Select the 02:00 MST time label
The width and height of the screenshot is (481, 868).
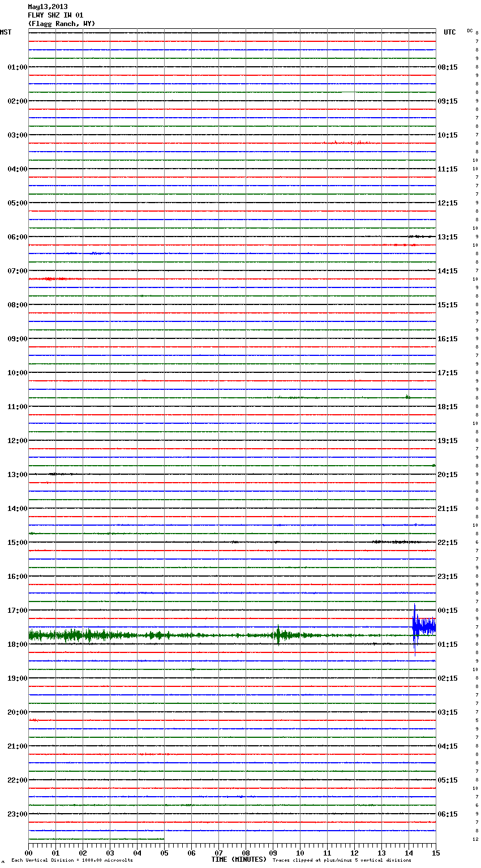click(18, 101)
